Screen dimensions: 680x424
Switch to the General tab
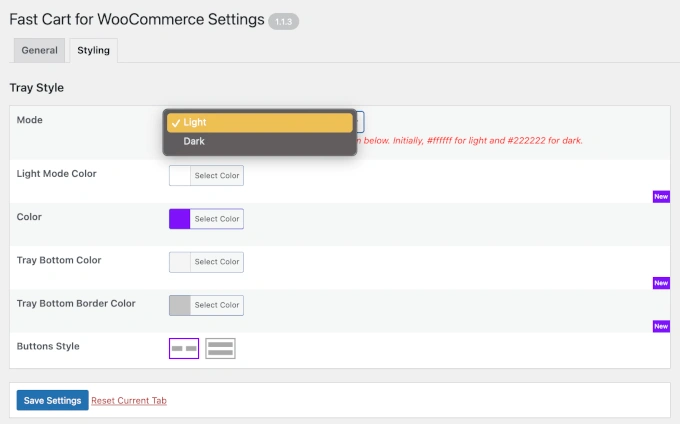[39, 50]
